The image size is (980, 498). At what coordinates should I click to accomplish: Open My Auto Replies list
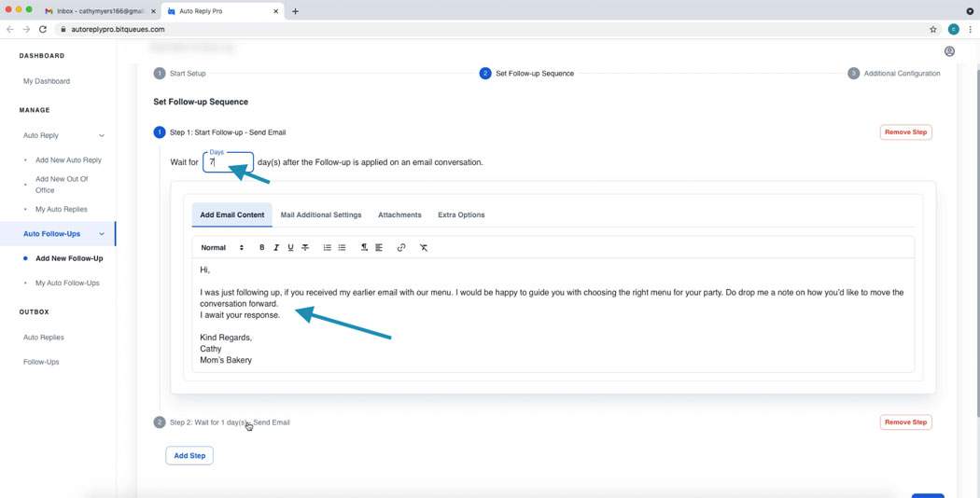(x=62, y=209)
